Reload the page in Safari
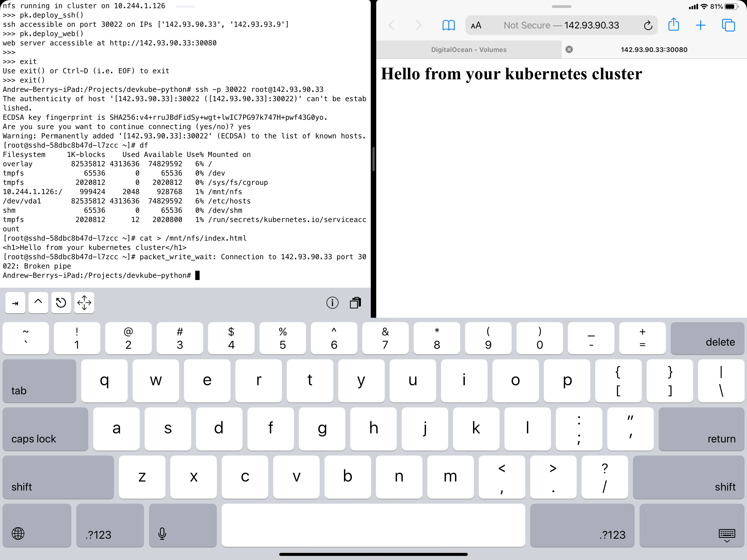Screen dimensions: 747x560 pyautogui.click(x=648, y=25)
